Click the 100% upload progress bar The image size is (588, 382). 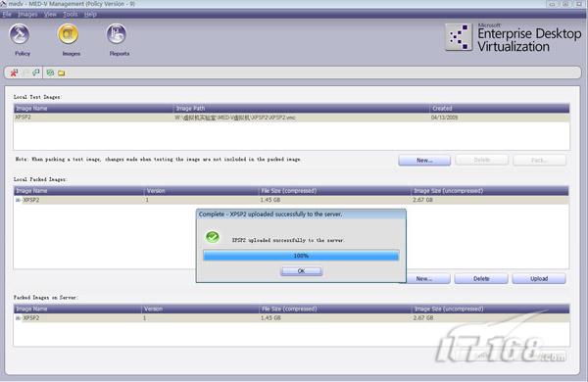click(x=301, y=256)
